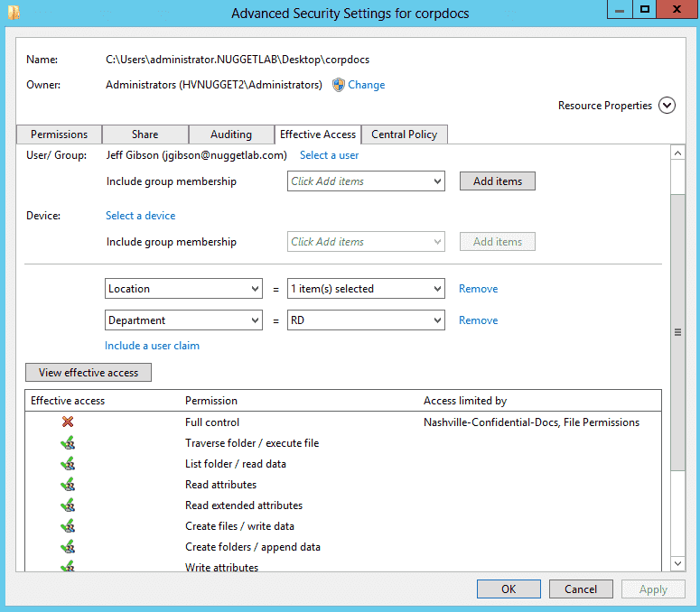Select Traverse folder / execute file text
This screenshot has height=612, width=700.
pyautogui.click(x=252, y=443)
